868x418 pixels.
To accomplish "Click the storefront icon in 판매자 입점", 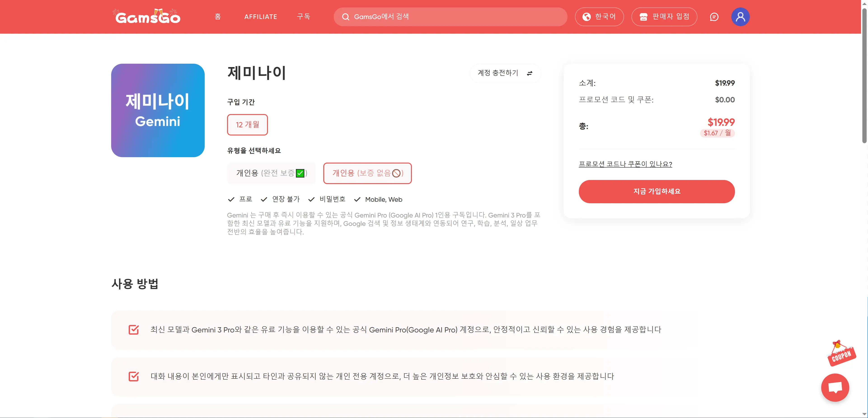I will point(643,17).
